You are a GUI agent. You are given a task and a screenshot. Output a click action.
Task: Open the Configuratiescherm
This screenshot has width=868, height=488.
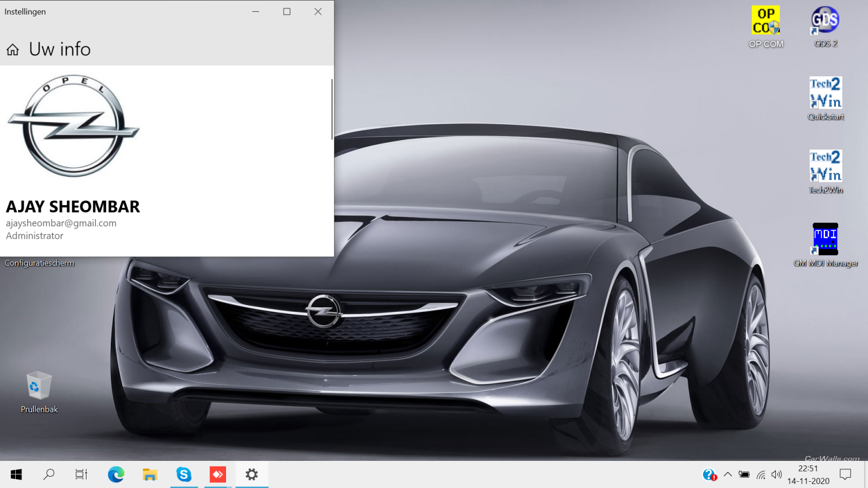39,263
